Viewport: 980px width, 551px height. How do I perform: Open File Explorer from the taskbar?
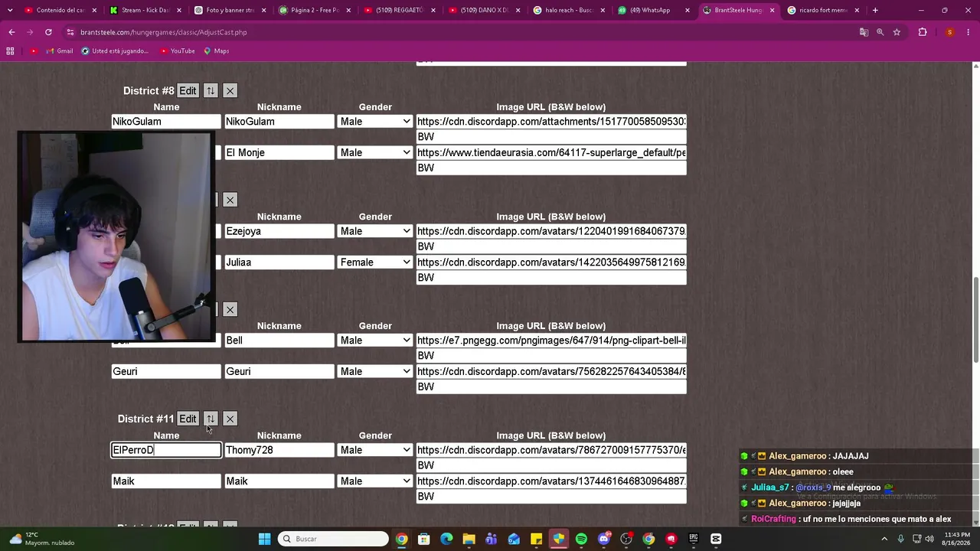469,539
